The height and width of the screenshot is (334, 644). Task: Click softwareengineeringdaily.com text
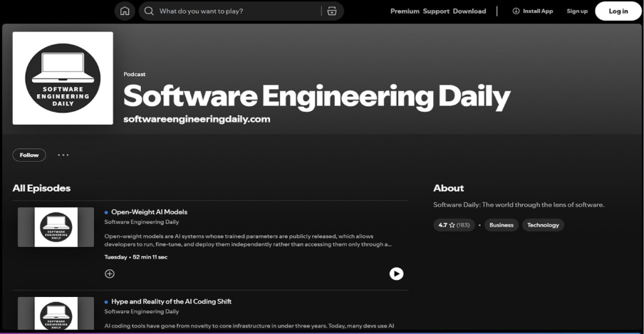coord(197,119)
